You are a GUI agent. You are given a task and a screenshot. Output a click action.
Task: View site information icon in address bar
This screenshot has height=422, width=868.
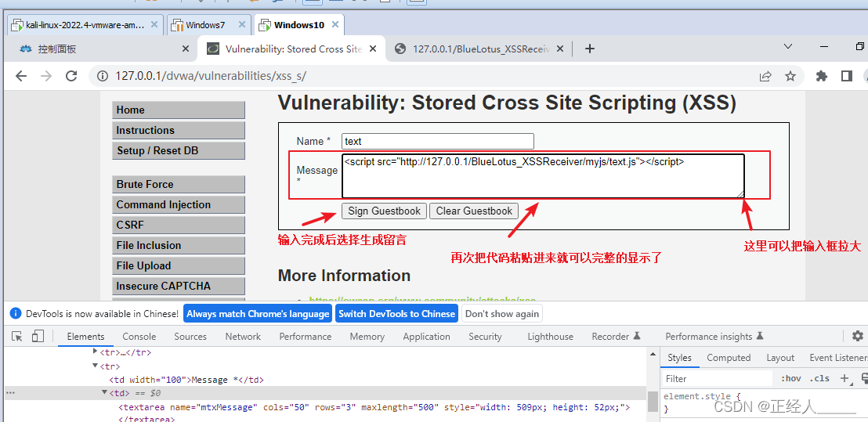coord(103,76)
